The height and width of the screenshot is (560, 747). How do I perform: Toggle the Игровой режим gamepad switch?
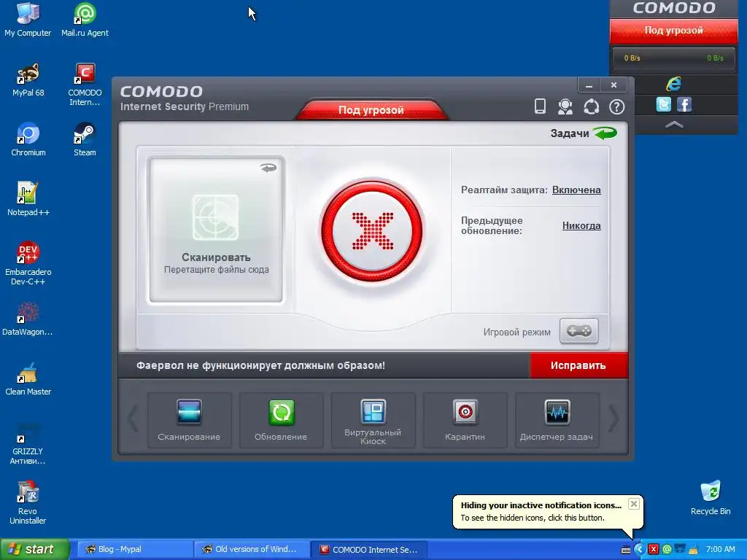(578, 331)
